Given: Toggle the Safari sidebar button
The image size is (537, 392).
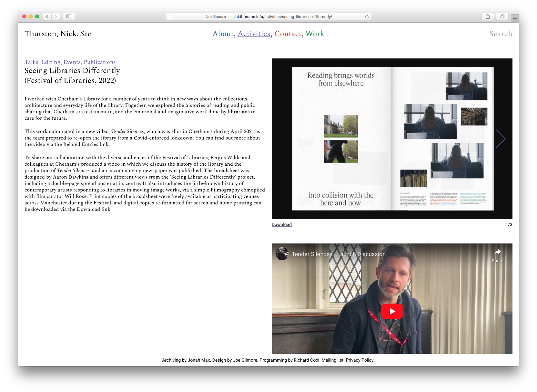Looking at the screenshot, I should pos(69,16).
